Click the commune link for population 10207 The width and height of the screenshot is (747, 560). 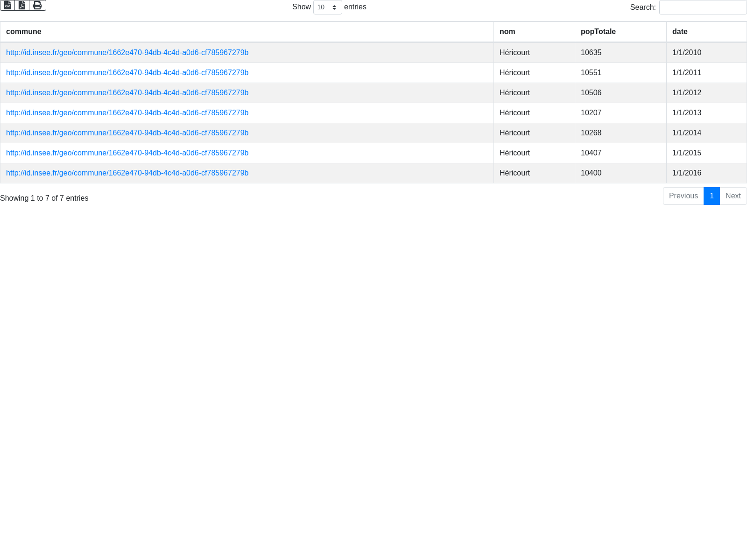click(x=127, y=113)
